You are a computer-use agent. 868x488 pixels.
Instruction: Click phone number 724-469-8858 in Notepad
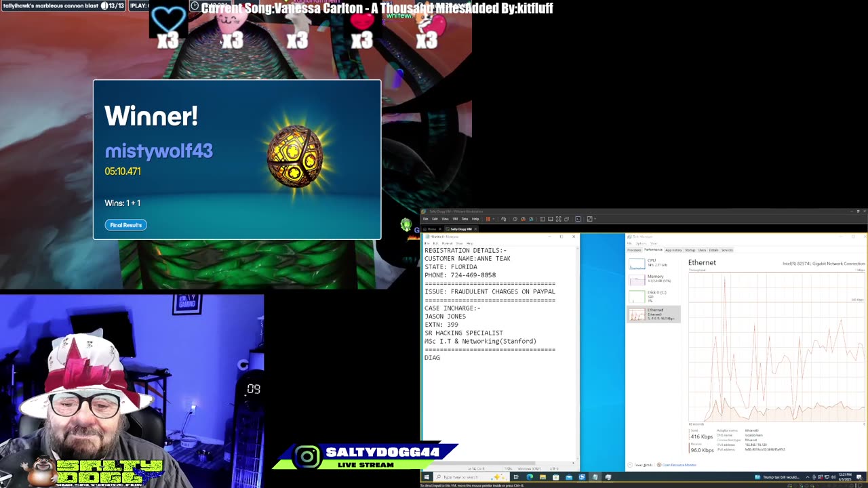[473, 275]
